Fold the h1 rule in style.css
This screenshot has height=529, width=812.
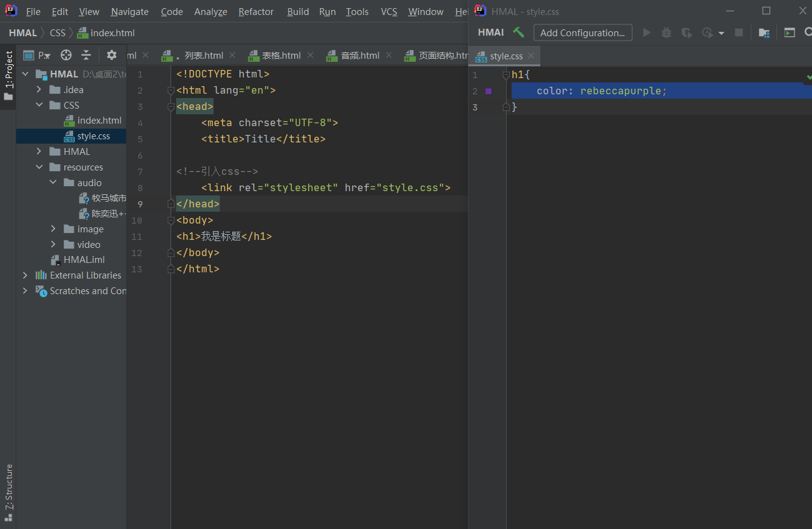[506, 75]
